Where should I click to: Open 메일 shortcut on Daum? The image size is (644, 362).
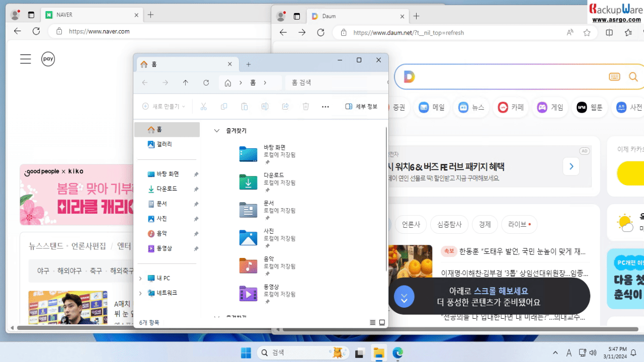432,107
